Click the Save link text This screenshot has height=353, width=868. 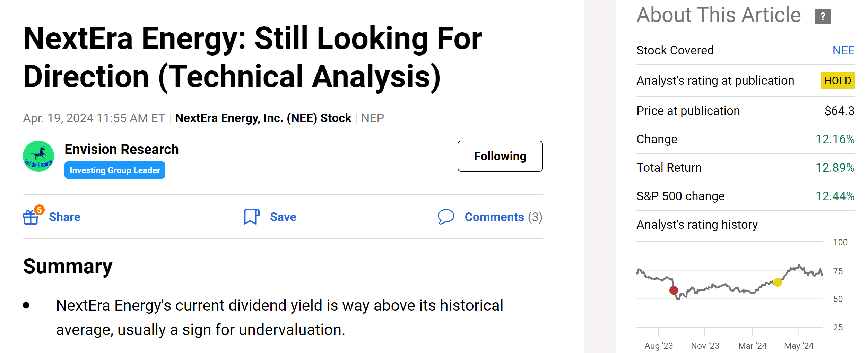283,217
